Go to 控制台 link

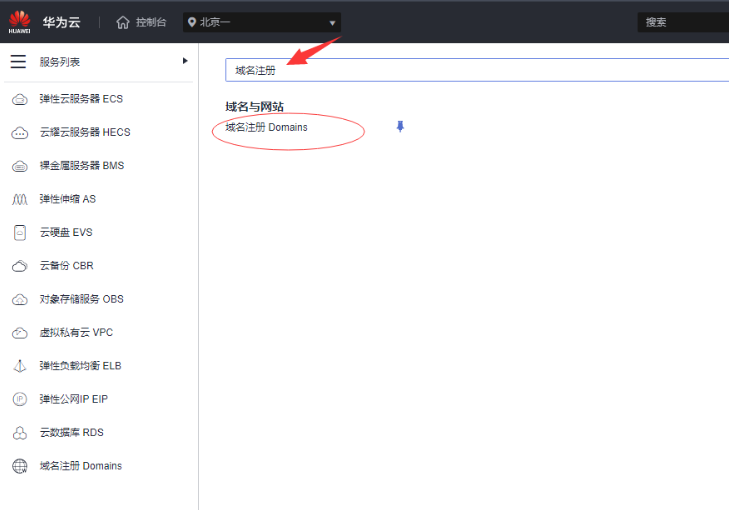click(x=151, y=22)
